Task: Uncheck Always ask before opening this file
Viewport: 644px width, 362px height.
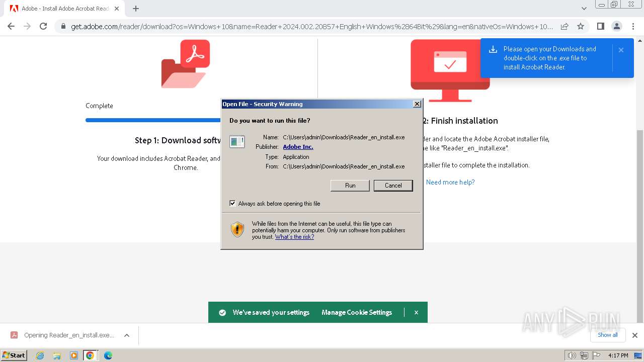Action: pyautogui.click(x=232, y=204)
